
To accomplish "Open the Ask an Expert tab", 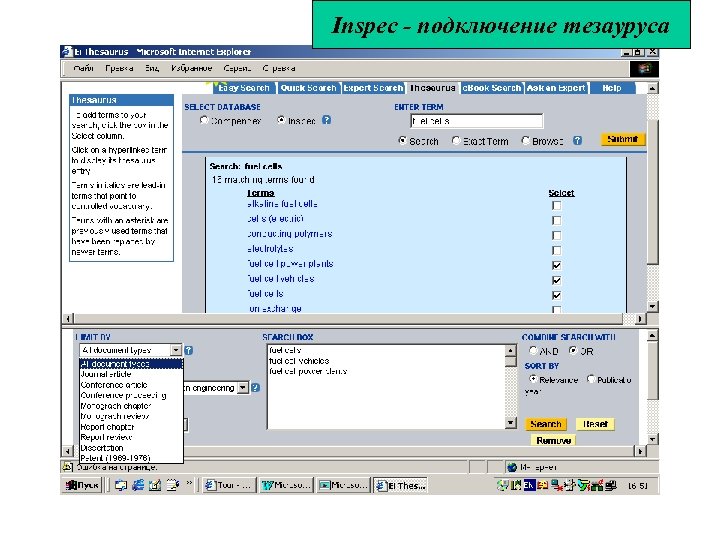I will (556, 88).
